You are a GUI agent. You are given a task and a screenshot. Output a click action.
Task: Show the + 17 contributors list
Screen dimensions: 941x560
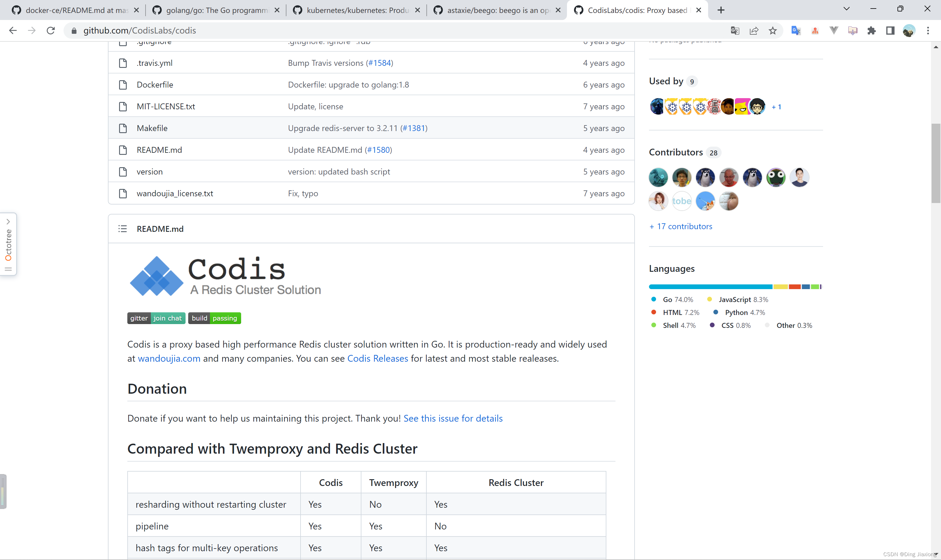pos(681,227)
